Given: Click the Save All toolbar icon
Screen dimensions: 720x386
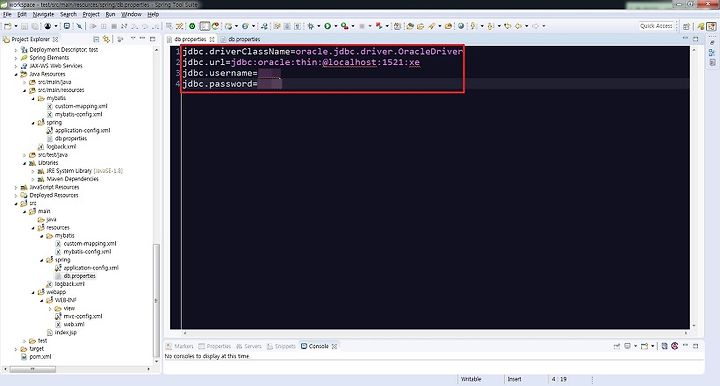Looking at the screenshot, I should pos(34,26).
